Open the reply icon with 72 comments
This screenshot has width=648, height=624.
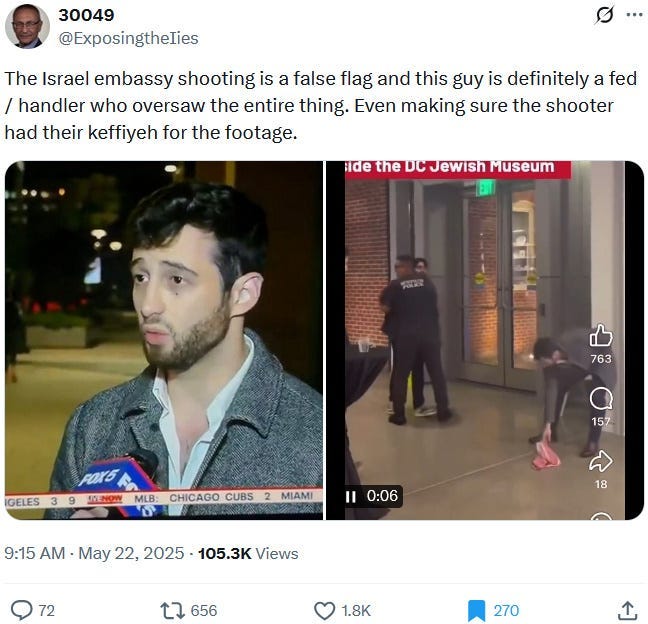tap(21, 610)
